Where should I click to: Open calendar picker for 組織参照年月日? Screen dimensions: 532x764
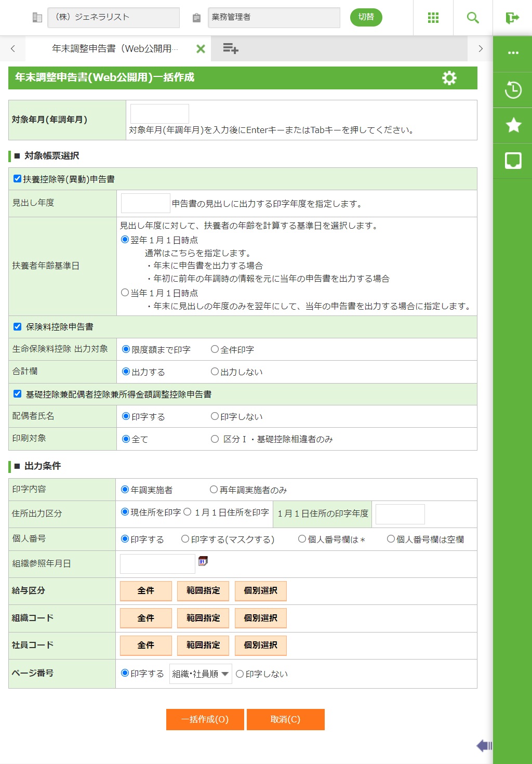tap(203, 561)
